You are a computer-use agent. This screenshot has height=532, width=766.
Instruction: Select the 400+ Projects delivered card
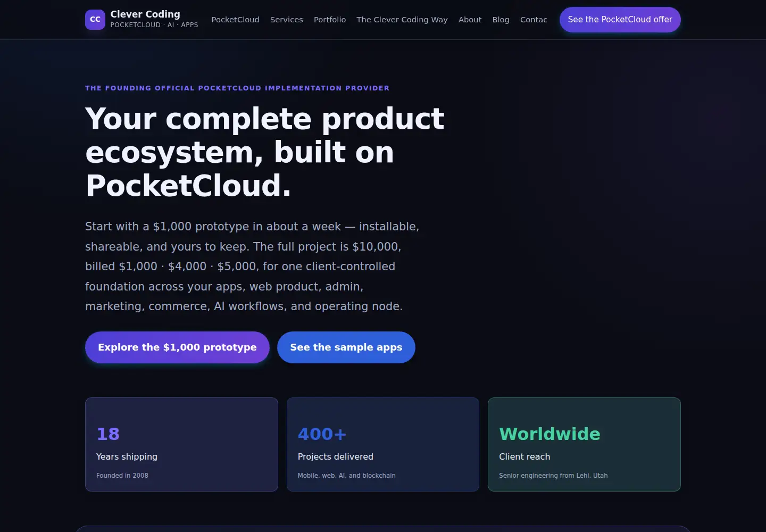pos(383,444)
